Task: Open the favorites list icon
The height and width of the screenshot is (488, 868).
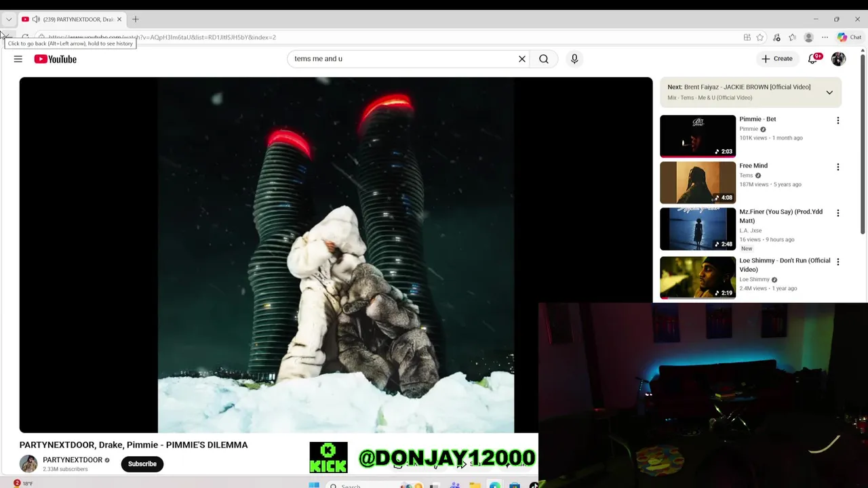Action: click(x=792, y=37)
